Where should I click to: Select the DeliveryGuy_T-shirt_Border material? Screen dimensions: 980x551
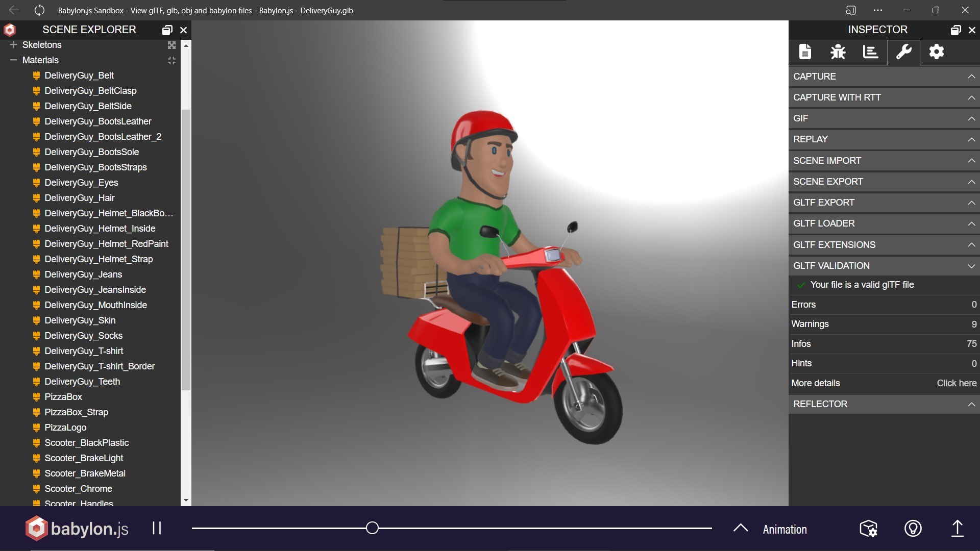pyautogui.click(x=100, y=366)
